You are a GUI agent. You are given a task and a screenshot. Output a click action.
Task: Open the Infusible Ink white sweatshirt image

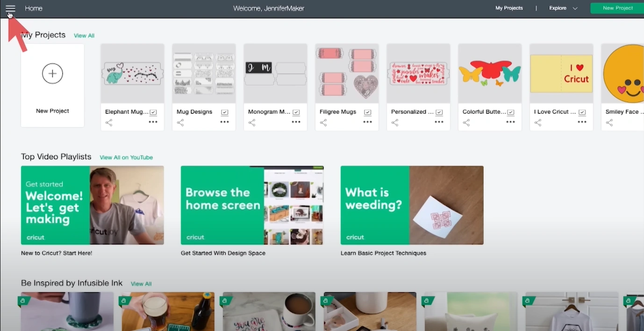coord(572,311)
